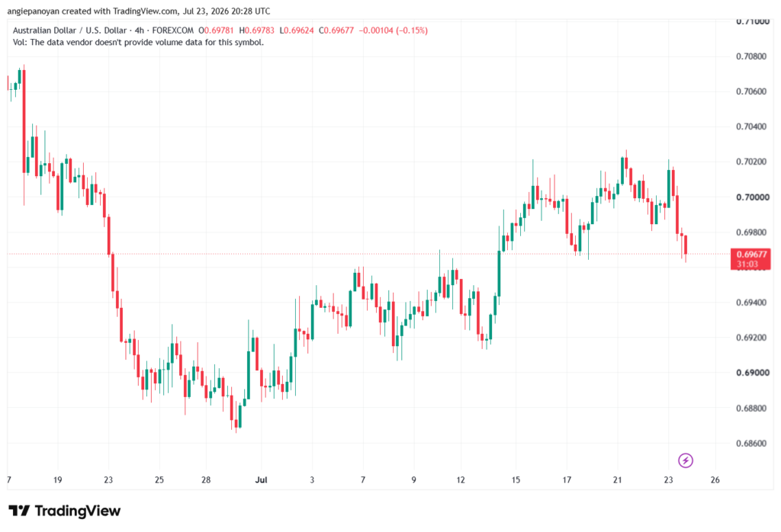Click the change value −0.00104 (−0.15%)
Viewport: 781px width, 532px height.
coord(393,30)
